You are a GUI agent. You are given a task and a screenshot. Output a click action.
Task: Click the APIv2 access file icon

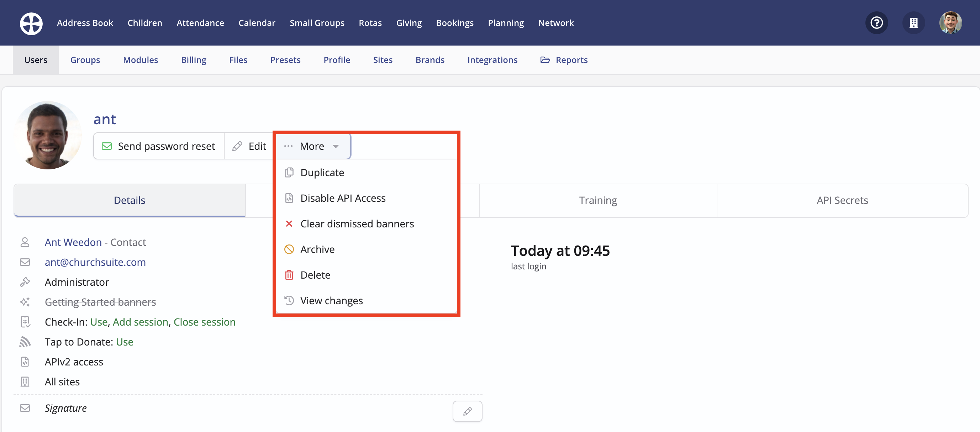25,362
